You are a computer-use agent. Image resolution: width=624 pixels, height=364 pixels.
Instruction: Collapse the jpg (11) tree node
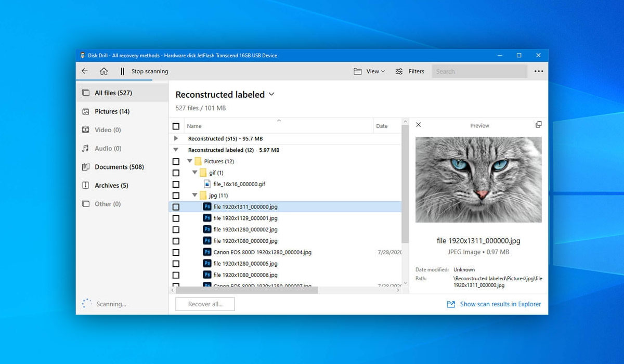[195, 196]
